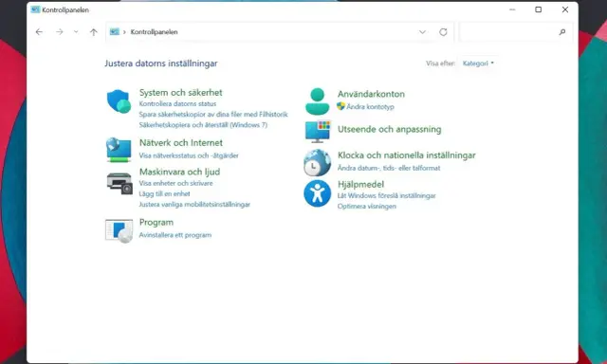Open Justera vanliga mobilitetsinställningar

(x=194, y=204)
